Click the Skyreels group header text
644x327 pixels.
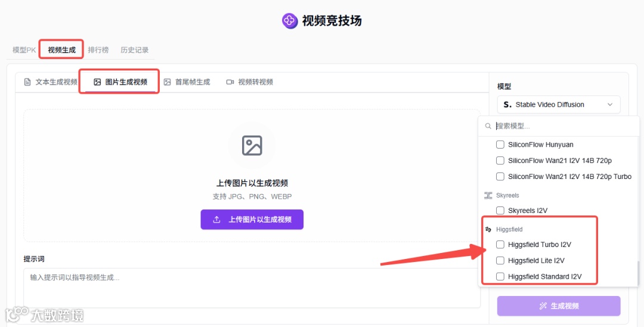[x=507, y=196]
